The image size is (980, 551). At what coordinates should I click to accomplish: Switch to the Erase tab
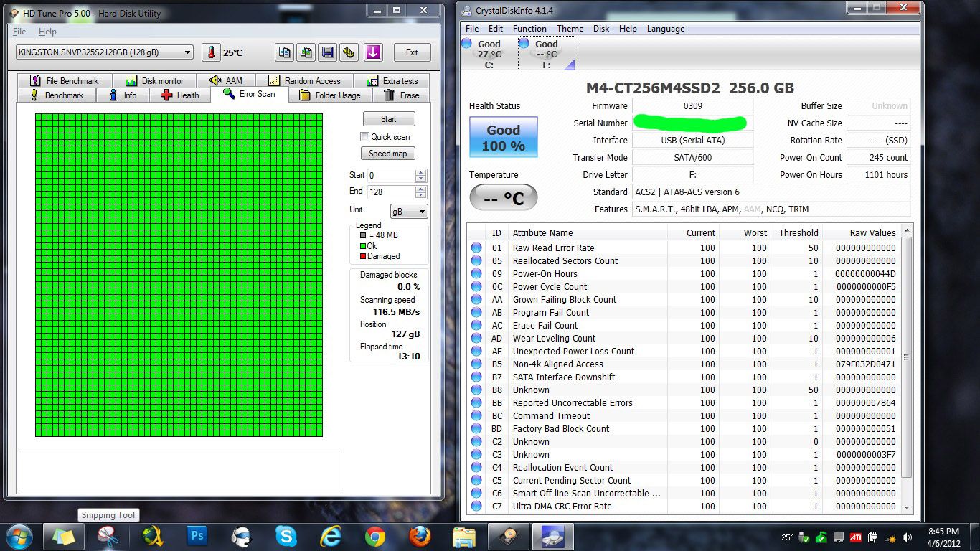[402, 95]
